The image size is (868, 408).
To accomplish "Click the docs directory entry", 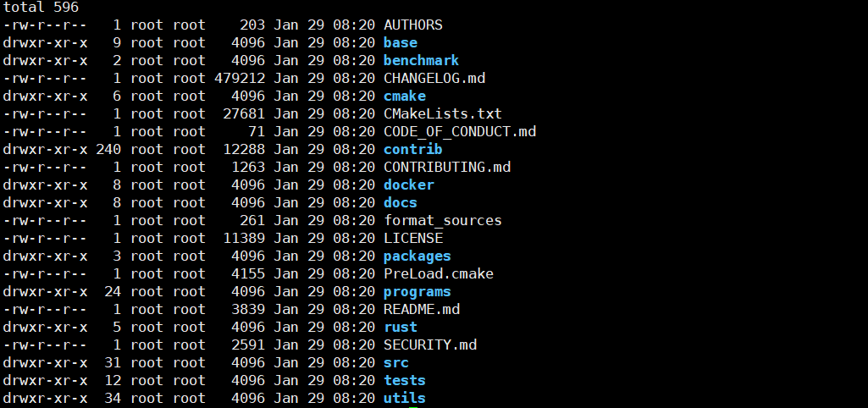I will (x=400, y=202).
